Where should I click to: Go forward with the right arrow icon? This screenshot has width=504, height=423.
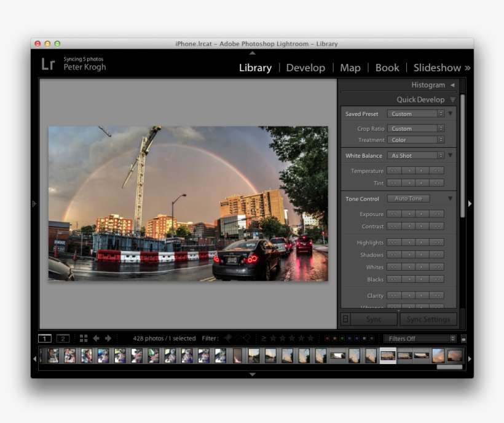[108, 338]
